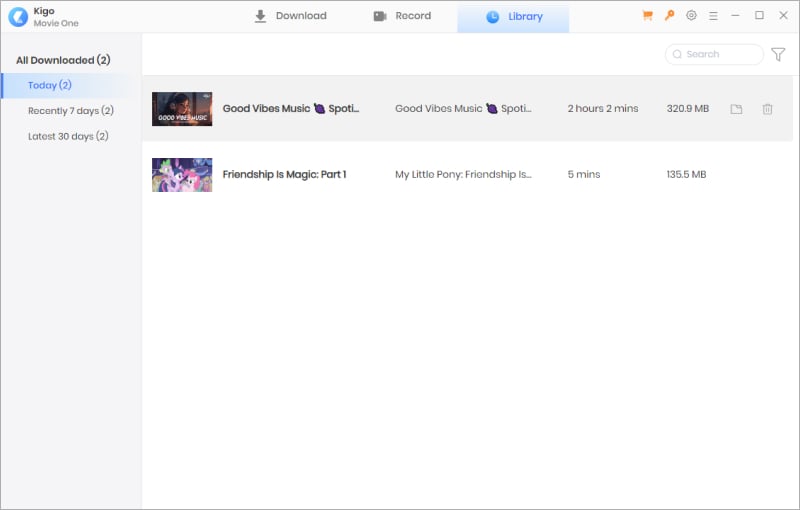The width and height of the screenshot is (800, 510).
Task: Open the shopping cart purchase icon
Action: 647,16
